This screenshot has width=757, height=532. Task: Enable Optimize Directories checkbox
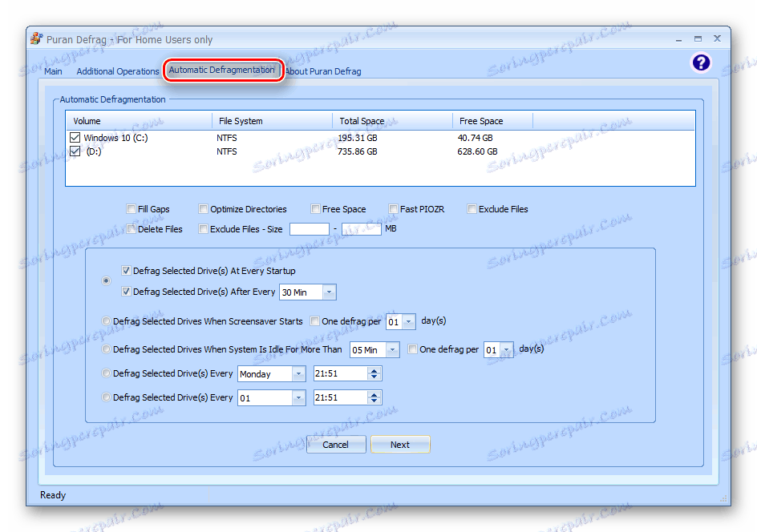point(203,209)
